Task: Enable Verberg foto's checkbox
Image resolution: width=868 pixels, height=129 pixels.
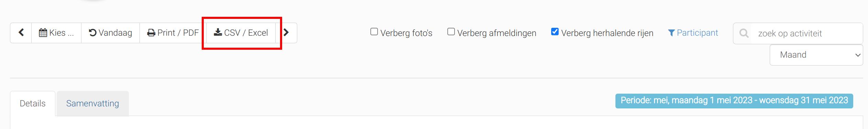Action: pos(374,32)
